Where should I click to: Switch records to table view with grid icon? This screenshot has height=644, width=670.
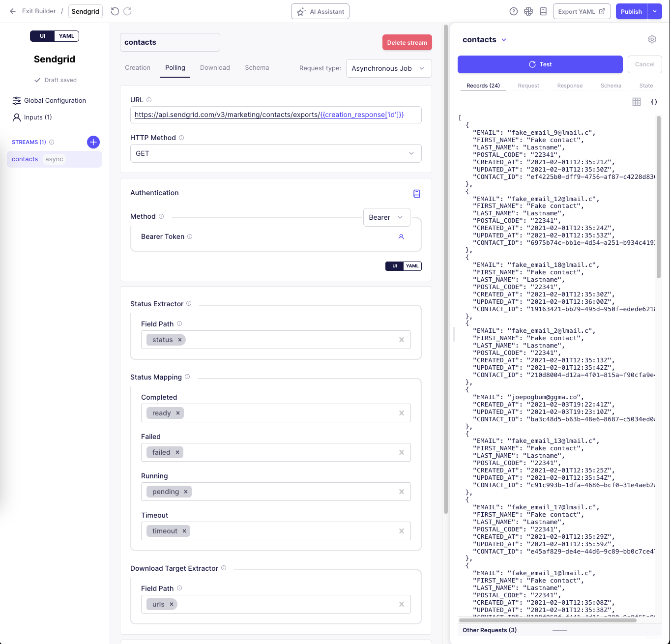coord(637,102)
